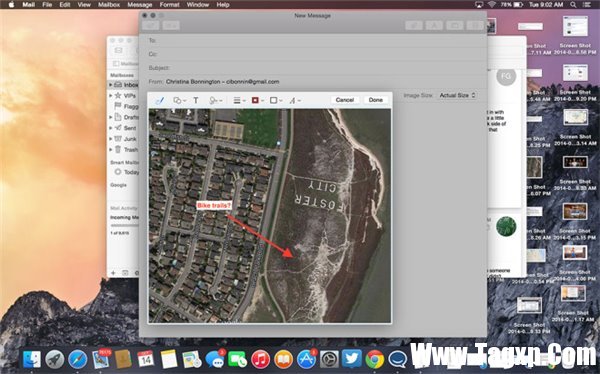Click Done to finish Markup
600x374 pixels.
click(375, 100)
